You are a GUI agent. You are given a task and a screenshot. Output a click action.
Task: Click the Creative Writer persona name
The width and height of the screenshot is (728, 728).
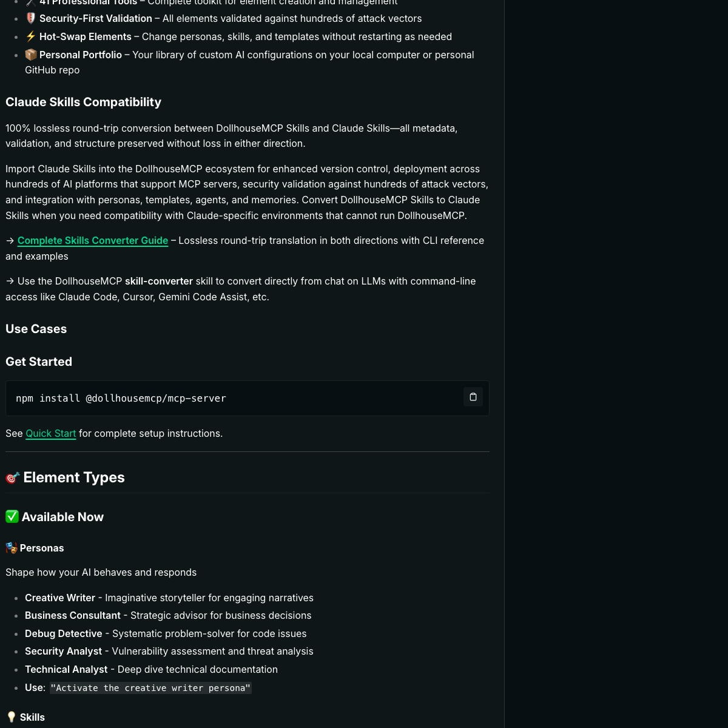pos(60,598)
